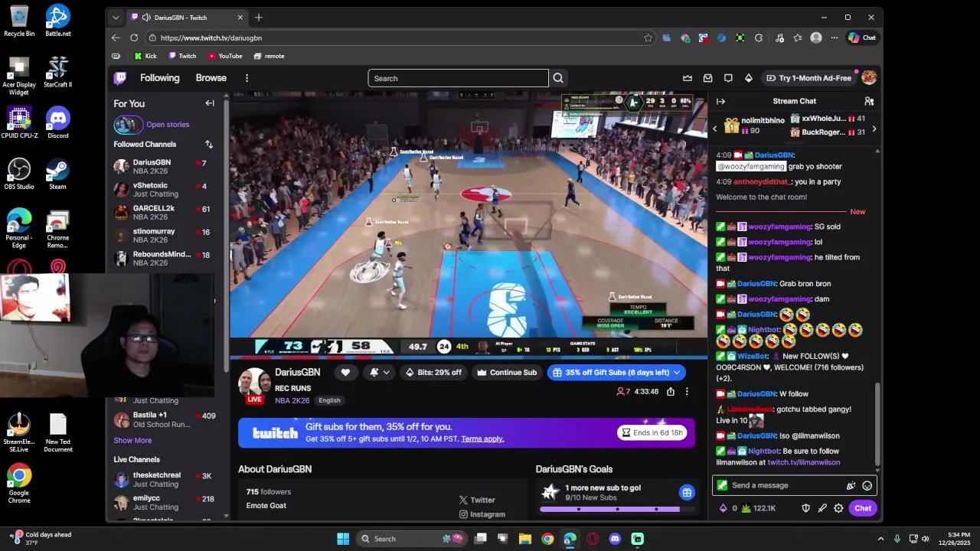Go to Following tab
Viewport: 980px width, 551px height.
[x=159, y=78]
